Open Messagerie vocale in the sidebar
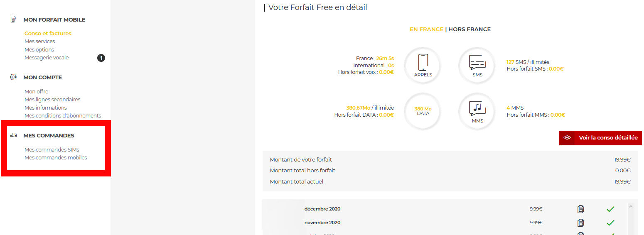The height and width of the screenshot is (235, 644). (x=47, y=58)
